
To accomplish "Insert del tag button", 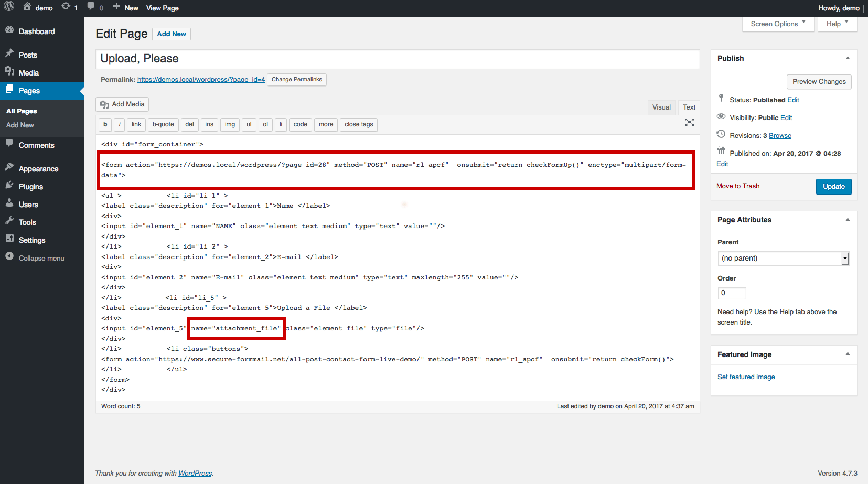I will 190,124.
